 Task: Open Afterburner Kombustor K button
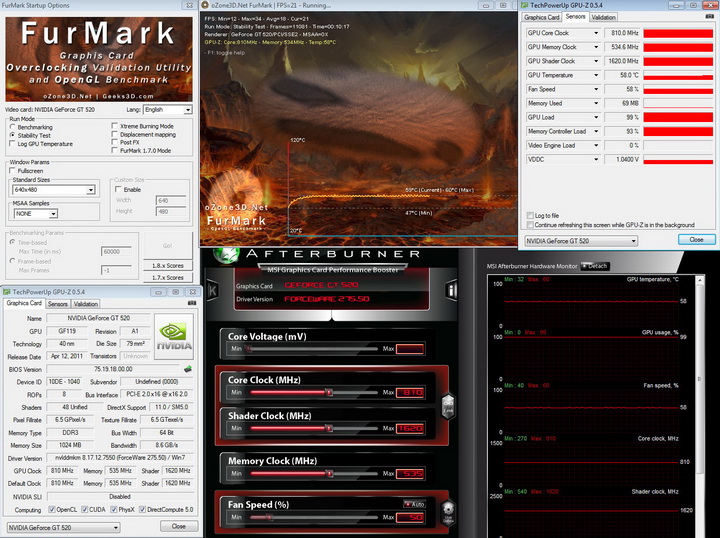pyautogui.click(x=212, y=290)
